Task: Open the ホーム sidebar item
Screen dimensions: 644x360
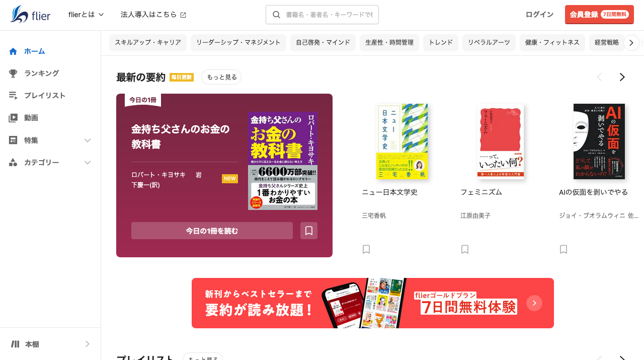Action: coord(50,51)
